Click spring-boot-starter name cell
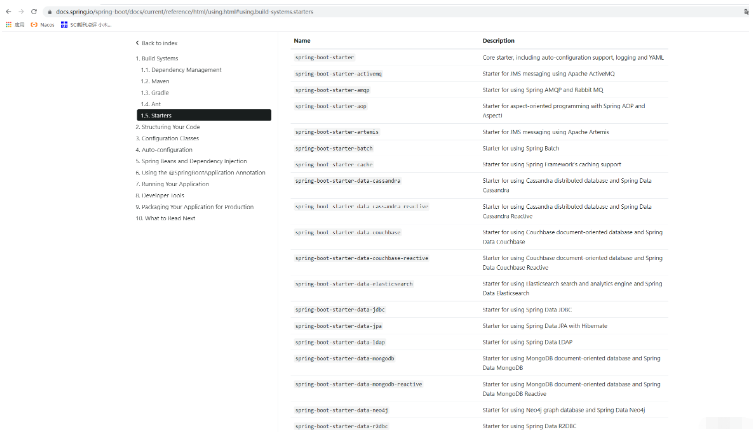The image size is (753, 439). 325,58
